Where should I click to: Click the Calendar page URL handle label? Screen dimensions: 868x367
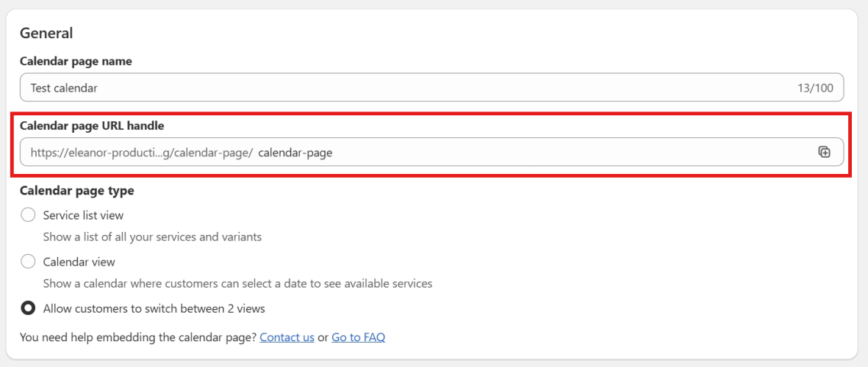point(92,126)
